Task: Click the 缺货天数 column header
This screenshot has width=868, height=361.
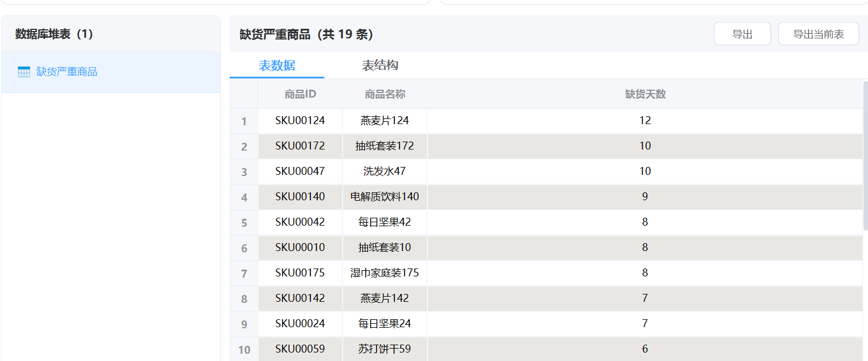Action: click(645, 94)
